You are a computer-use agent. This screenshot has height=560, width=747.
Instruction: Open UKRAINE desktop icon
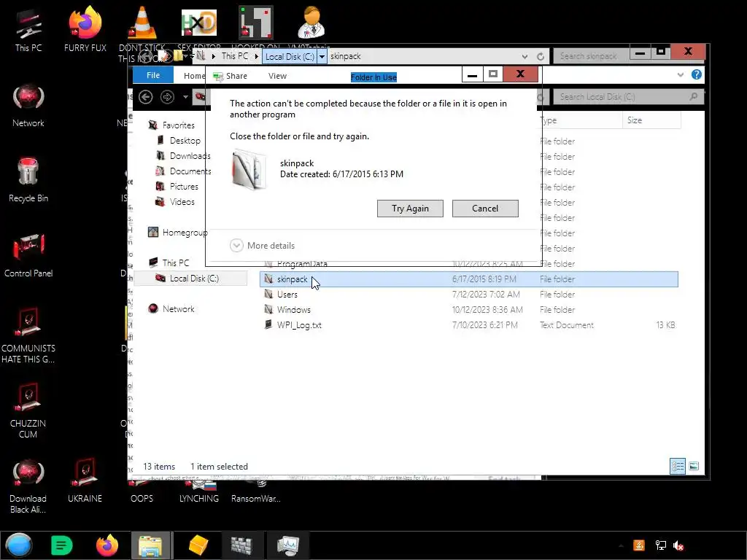[85, 480]
